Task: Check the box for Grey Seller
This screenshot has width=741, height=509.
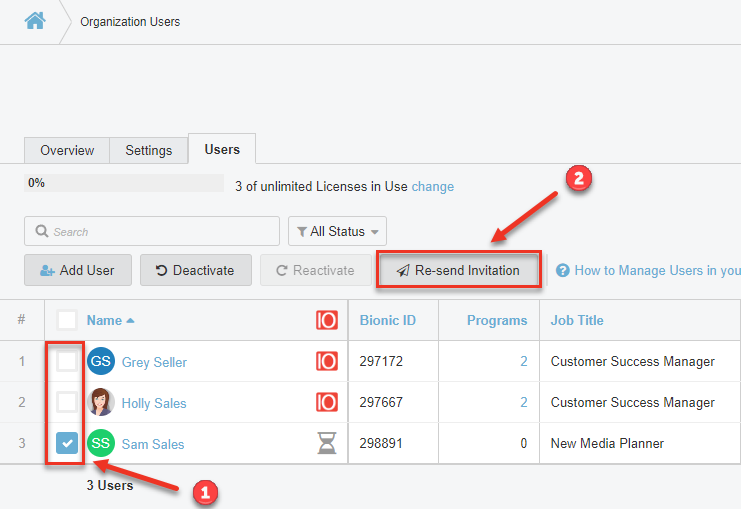Action: pos(67,362)
